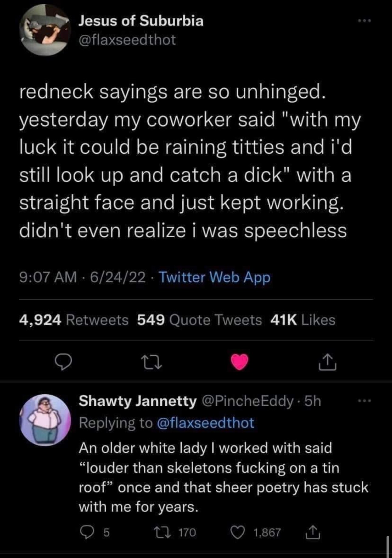Open the @PincheEddy handle

pyautogui.click(x=247, y=401)
